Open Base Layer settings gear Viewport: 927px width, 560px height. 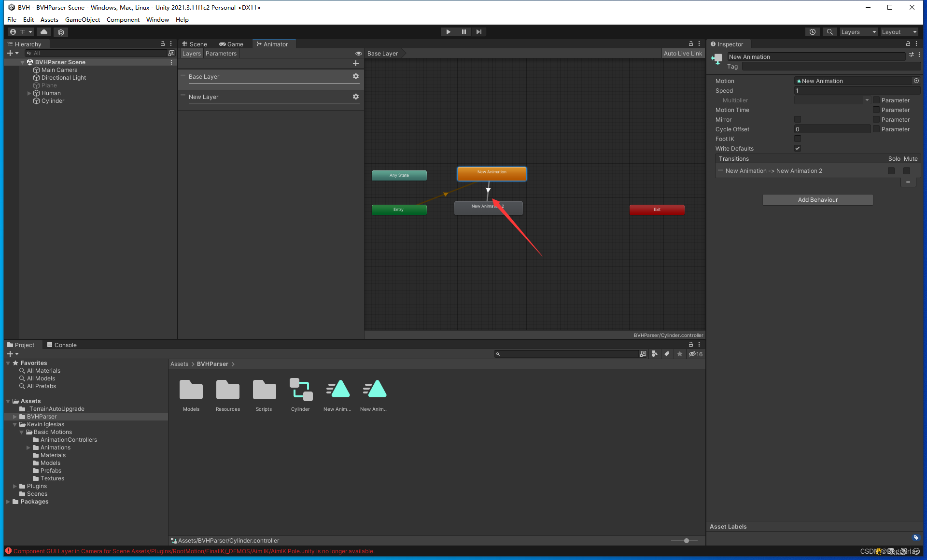[355, 77]
